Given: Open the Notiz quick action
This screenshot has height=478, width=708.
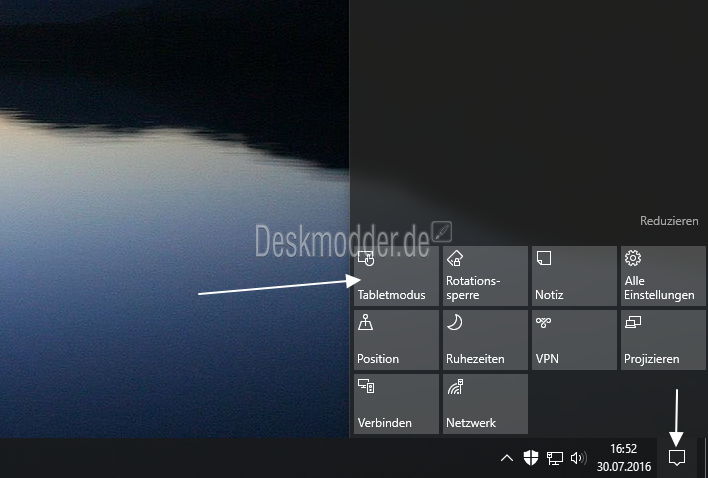Looking at the screenshot, I should click(x=574, y=276).
